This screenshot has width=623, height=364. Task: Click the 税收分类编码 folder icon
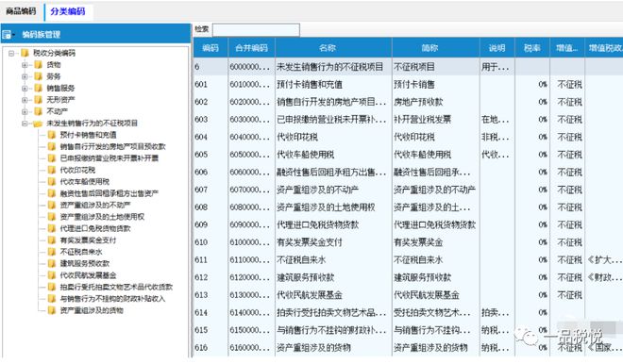click(x=25, y=53)
